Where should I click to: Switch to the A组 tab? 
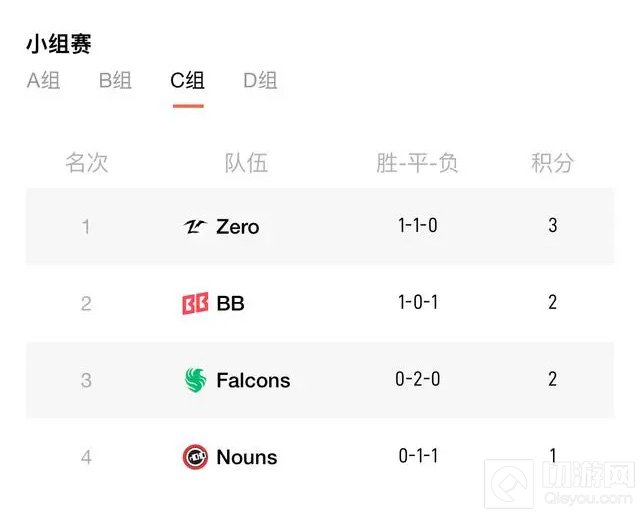tap(43, 81)
